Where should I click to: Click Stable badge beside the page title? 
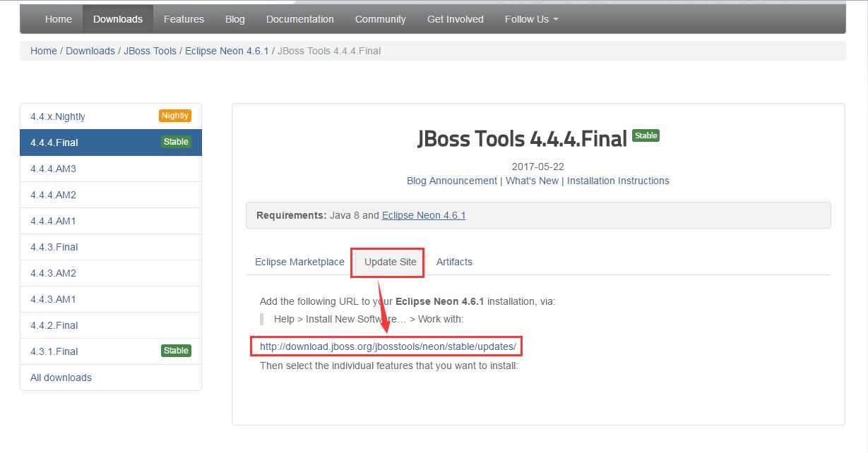click(646, 135)
